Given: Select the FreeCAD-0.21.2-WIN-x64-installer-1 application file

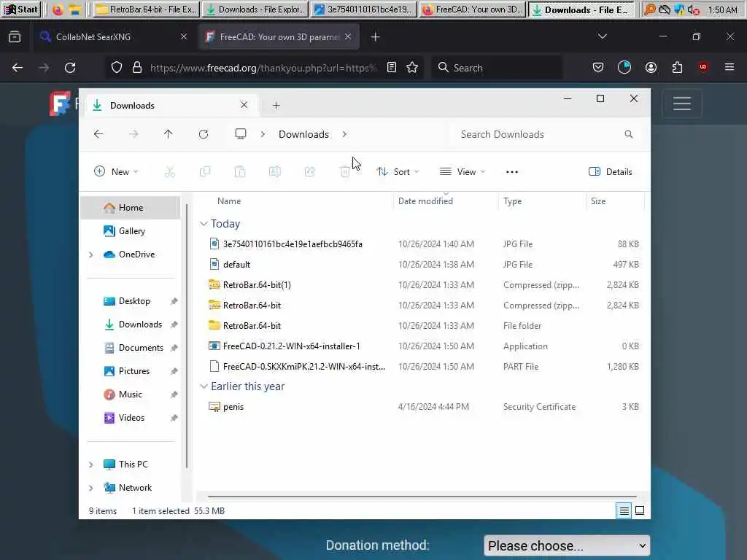Looking at the screenshot, I should (x=422, y=346).
